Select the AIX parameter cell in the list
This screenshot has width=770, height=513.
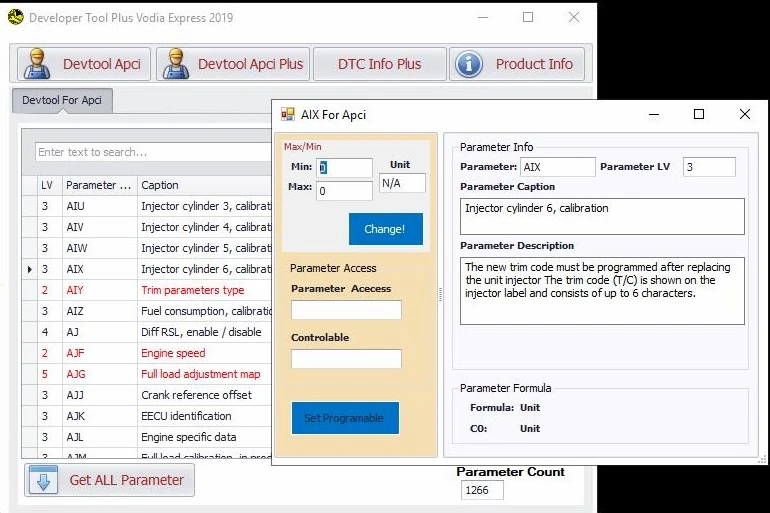[x=100, y=269]
